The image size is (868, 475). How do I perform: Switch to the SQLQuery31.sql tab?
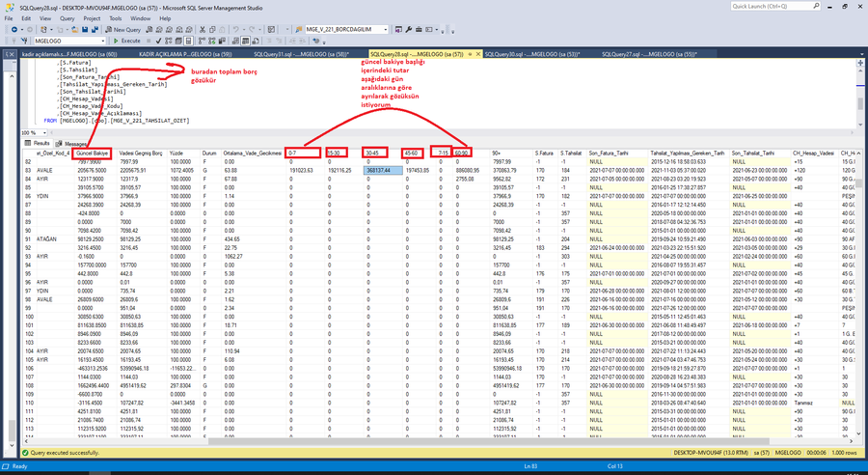[x=301, y=54]
